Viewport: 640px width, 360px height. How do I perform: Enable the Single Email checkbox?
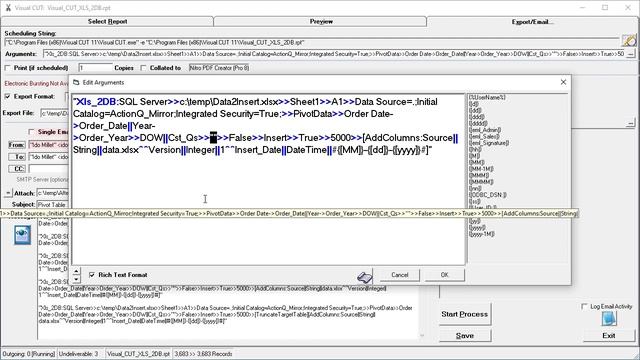31,132
